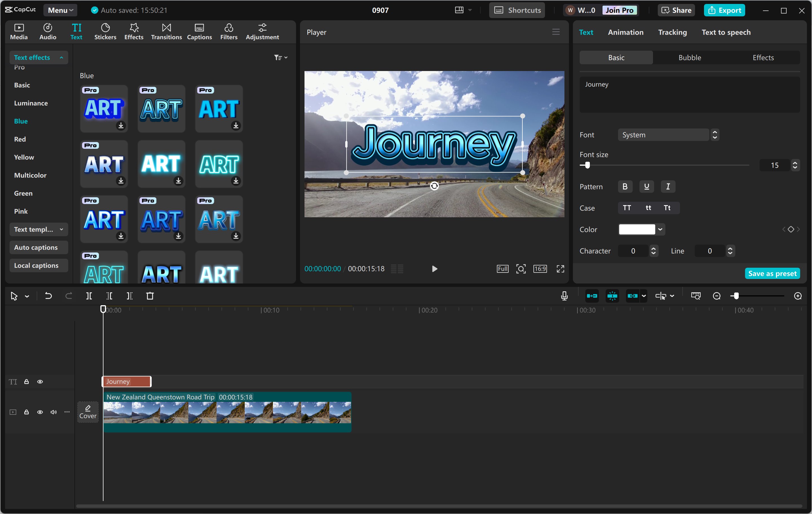Screen dimensions: 812x514
Task: Hide the Journey text track
Action: click(x=40, y=382)
